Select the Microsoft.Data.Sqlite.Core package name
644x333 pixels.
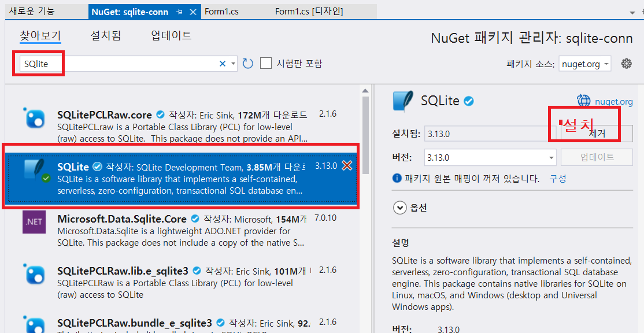[x=122, y=219]
